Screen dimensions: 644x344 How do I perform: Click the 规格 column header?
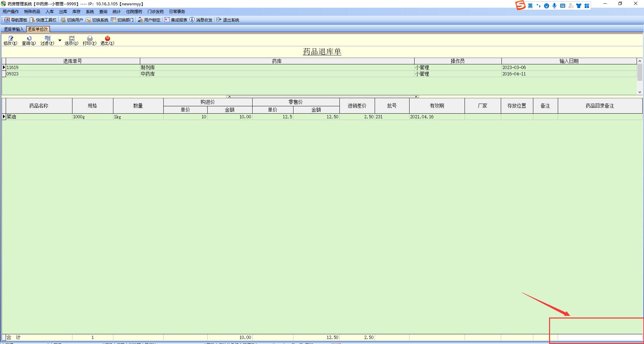tap(93, 106)
